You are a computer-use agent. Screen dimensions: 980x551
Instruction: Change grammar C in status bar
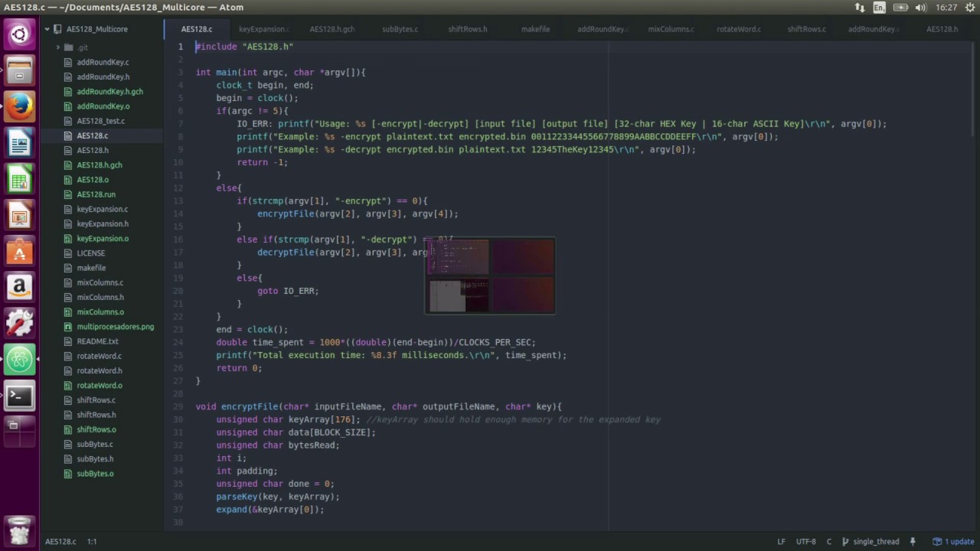pyautogui.click(x=828, y=541)
